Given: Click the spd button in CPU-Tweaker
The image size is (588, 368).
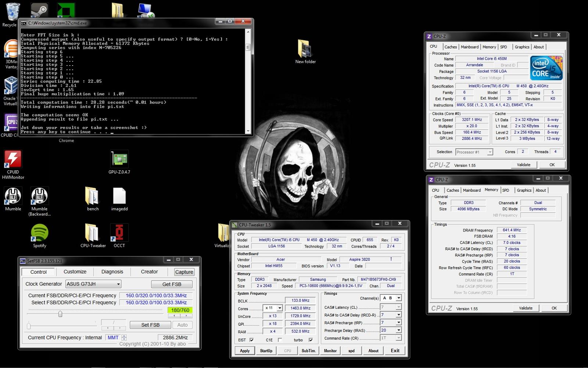Looking at the screenshot, I should pyautogui.click(x=351, y=351).
